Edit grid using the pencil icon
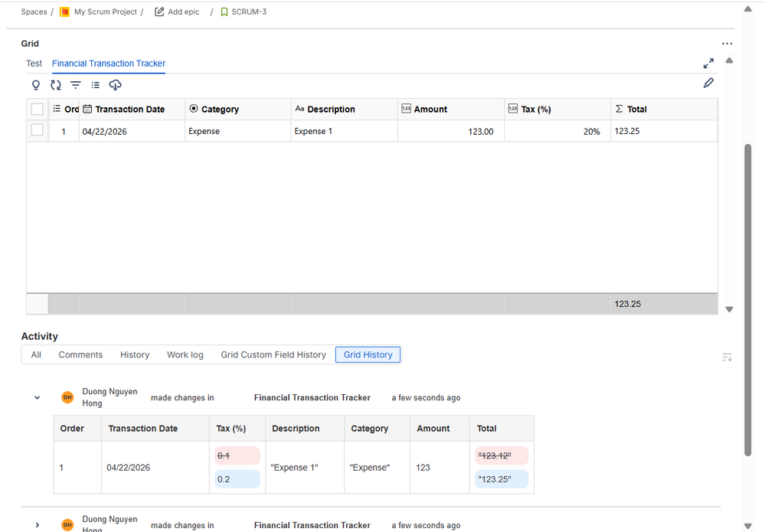This screenshot has height=532, width=765. click(x=708, y=83)
